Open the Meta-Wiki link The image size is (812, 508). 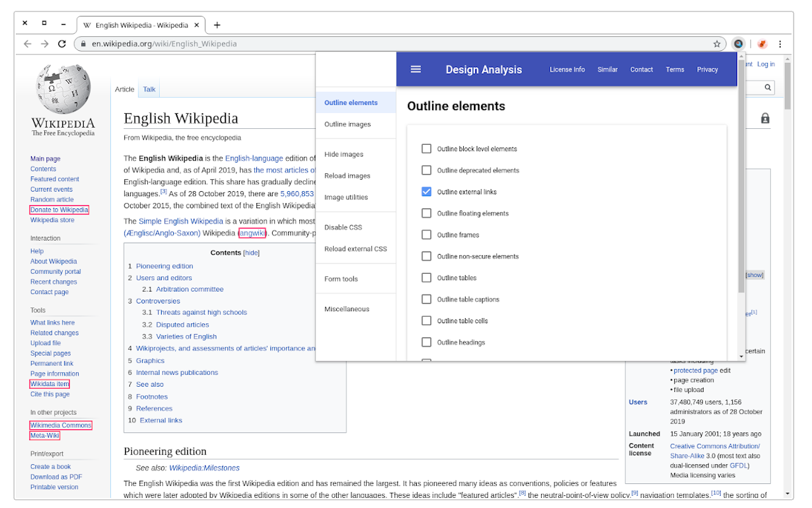(x=44, y=436)
